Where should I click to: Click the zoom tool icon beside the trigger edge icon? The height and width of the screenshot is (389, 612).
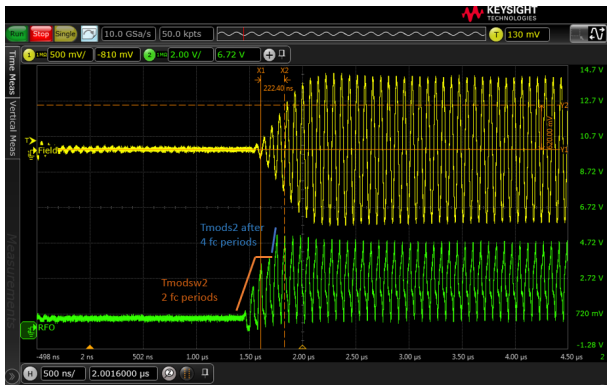click(579, 34)
